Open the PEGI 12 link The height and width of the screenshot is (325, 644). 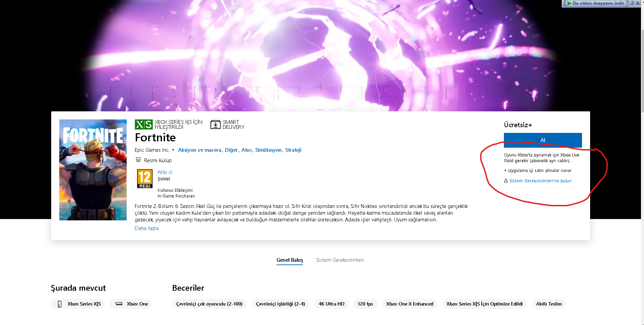pyautogui.click(x=165, y=173)
